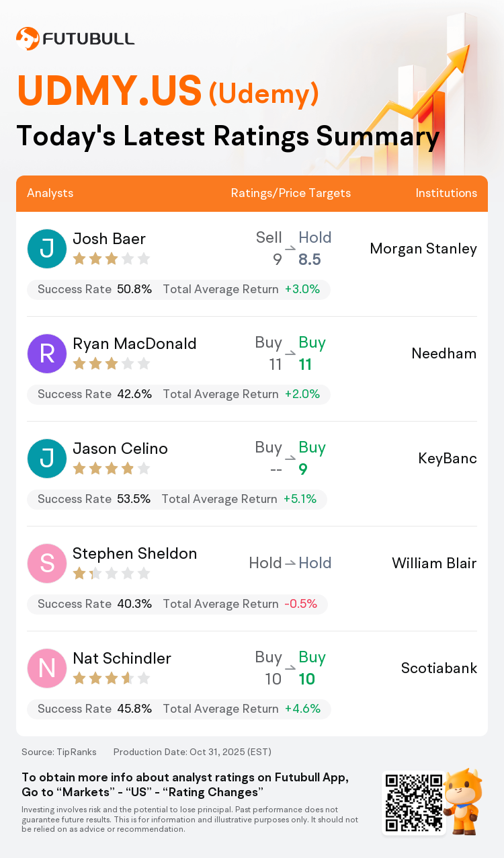This screenshot has height=858, width=504.
Task: Open the KeyBanc institution label
Action: (447, 459)
